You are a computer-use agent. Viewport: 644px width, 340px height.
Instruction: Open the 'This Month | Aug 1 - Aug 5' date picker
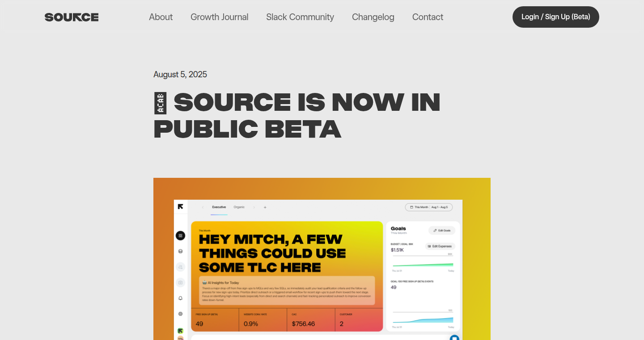[x=429, y=207]
